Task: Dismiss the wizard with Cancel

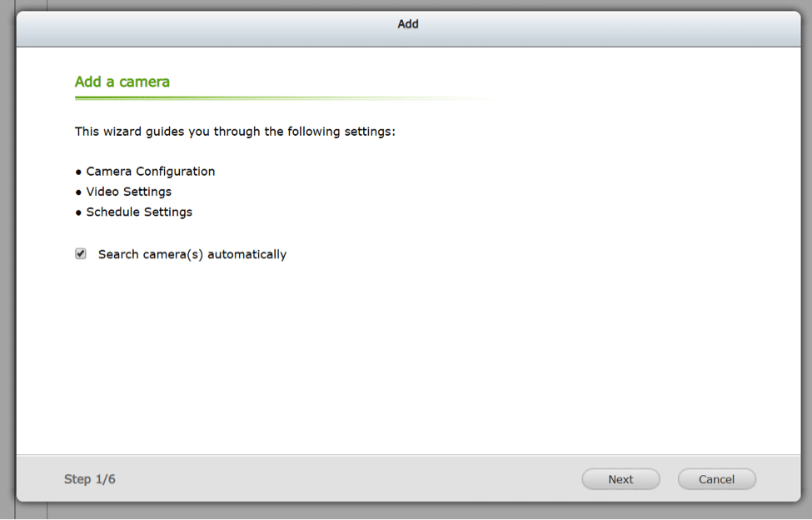Action: (x=716, y=479)
